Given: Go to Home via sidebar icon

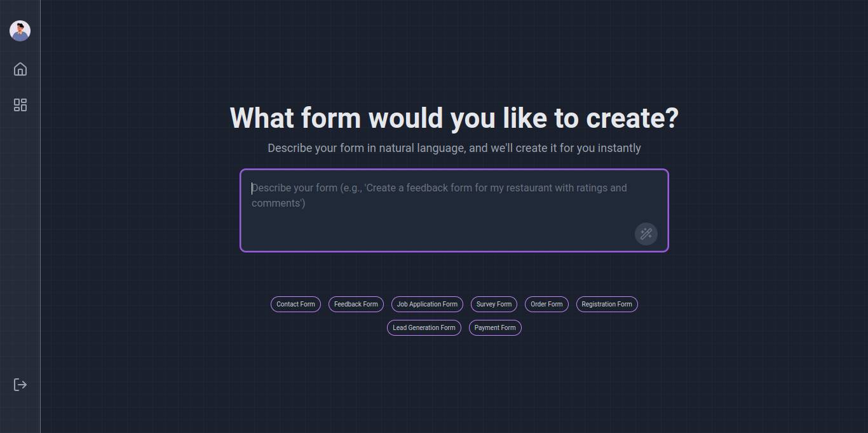Looking at the screenshot, I should pos(20,69).
